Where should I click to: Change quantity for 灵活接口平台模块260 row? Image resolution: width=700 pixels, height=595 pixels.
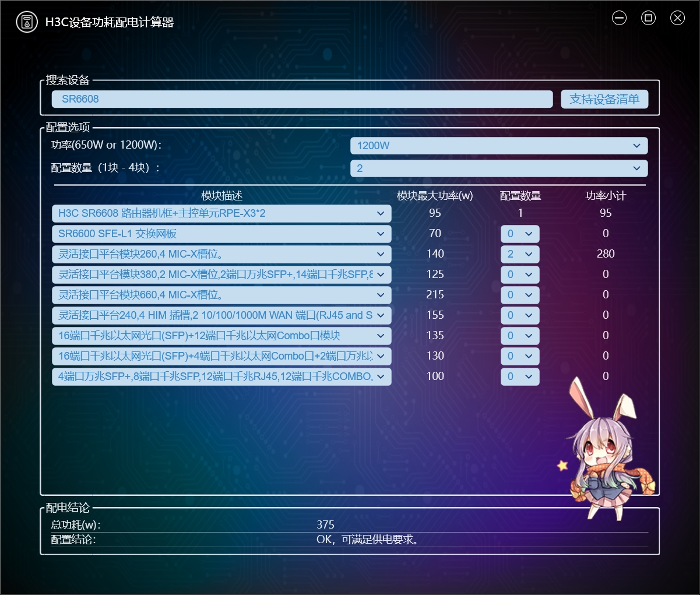(520, 254)
